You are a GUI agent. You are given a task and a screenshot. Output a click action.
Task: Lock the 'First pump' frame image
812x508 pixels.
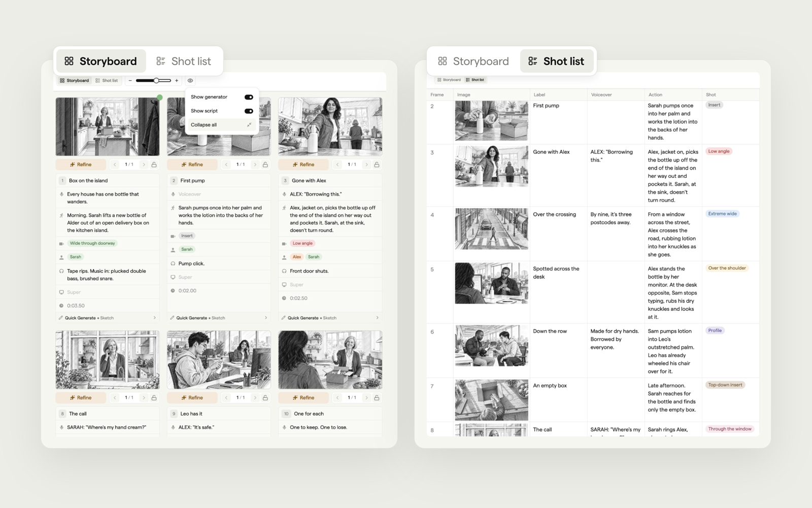(265, 165)
